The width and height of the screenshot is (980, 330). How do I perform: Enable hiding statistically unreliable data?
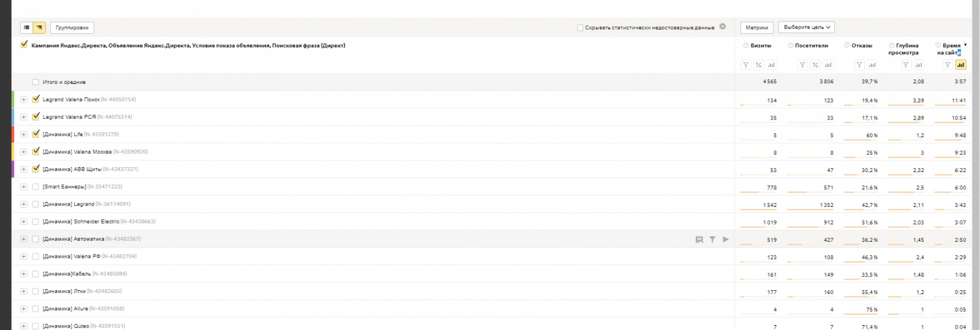580,28
